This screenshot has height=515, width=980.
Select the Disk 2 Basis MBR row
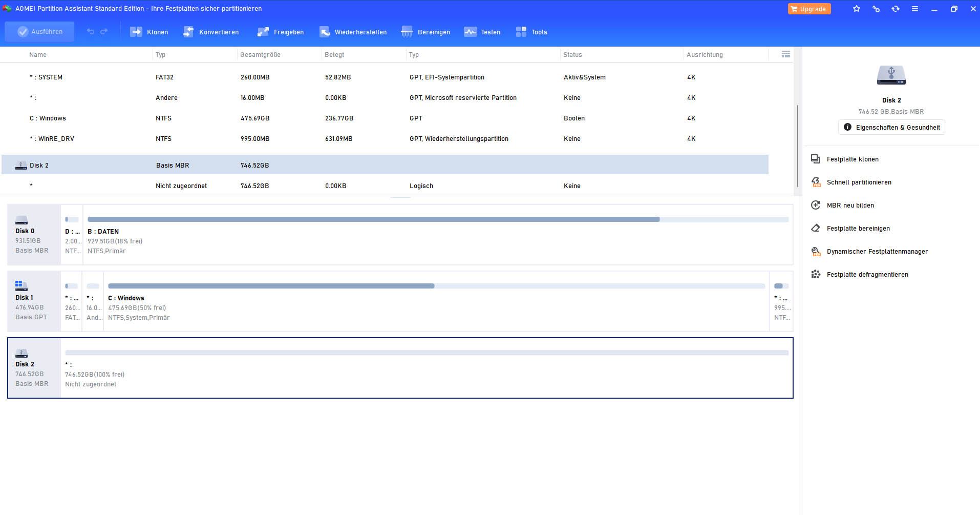click(x=385, y=165)
